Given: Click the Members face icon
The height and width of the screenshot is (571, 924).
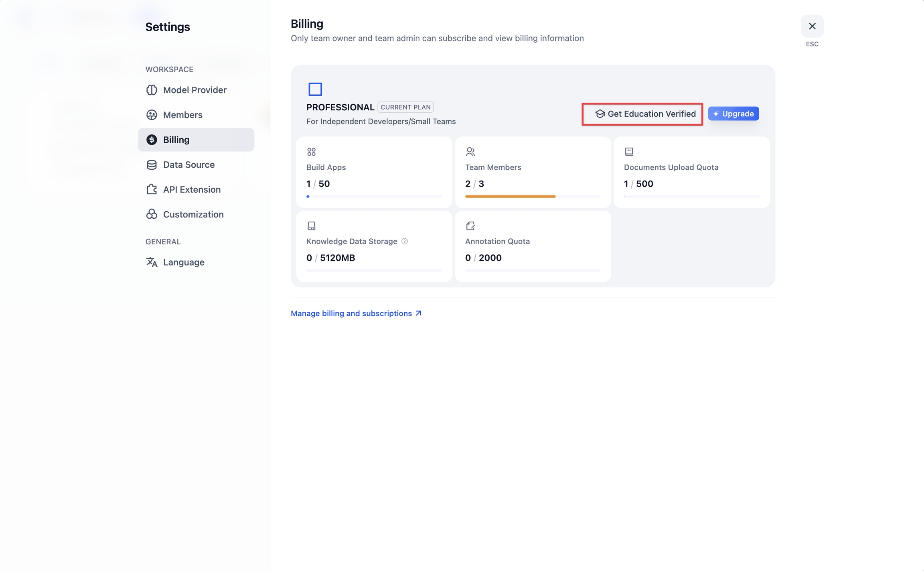Looking at the screenshot, I should pyautogui.click(x=152, y=115).
